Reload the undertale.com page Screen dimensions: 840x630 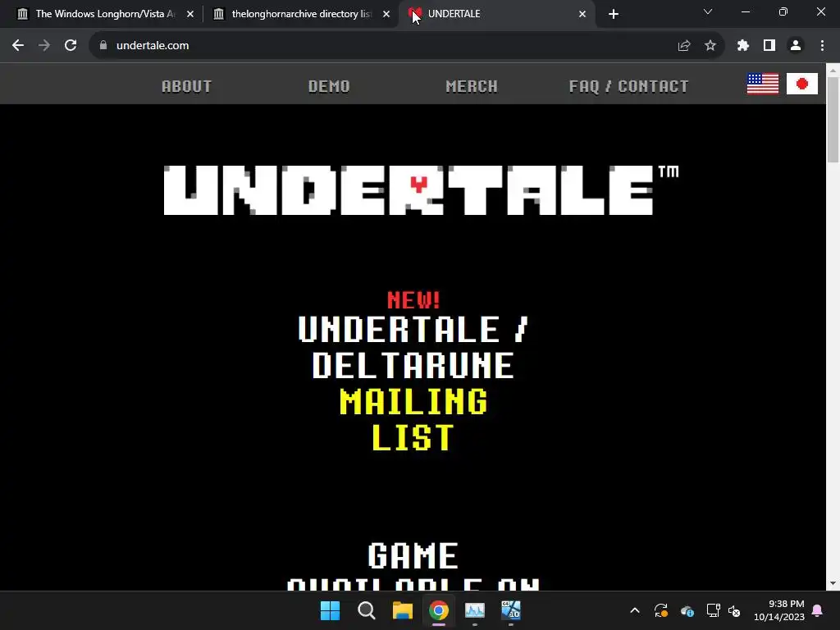(71, 46)
